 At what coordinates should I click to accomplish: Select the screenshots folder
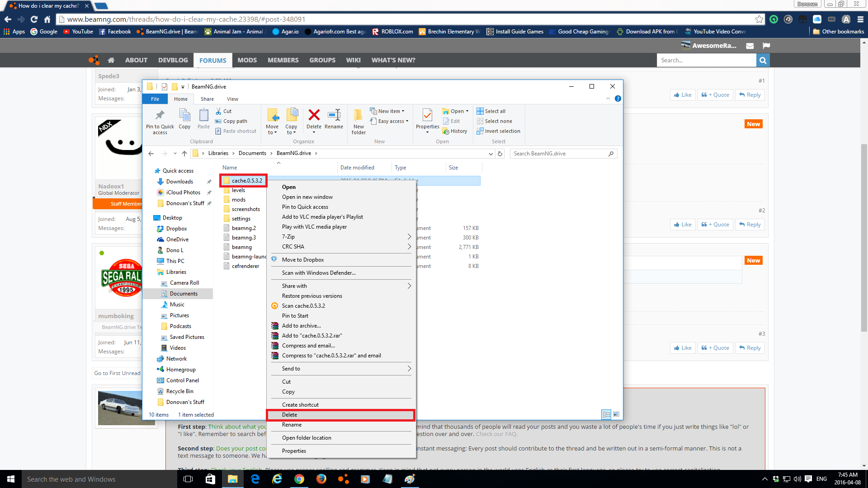246,209
